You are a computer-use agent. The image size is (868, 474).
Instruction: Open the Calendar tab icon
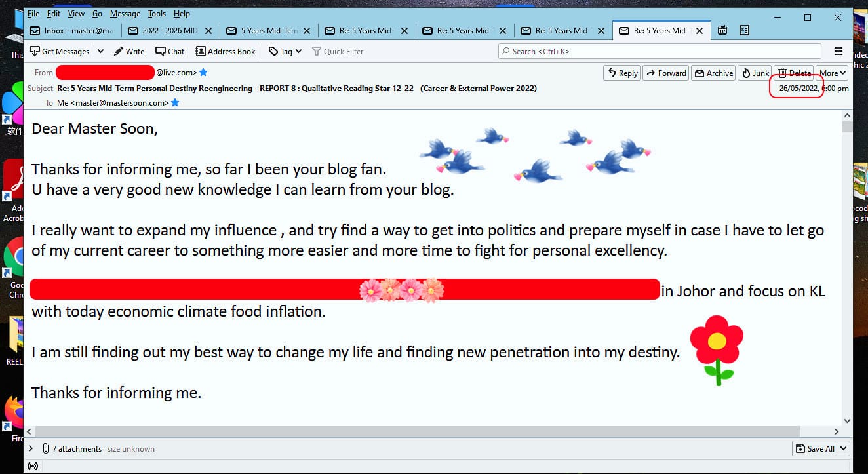pos(722,30)
